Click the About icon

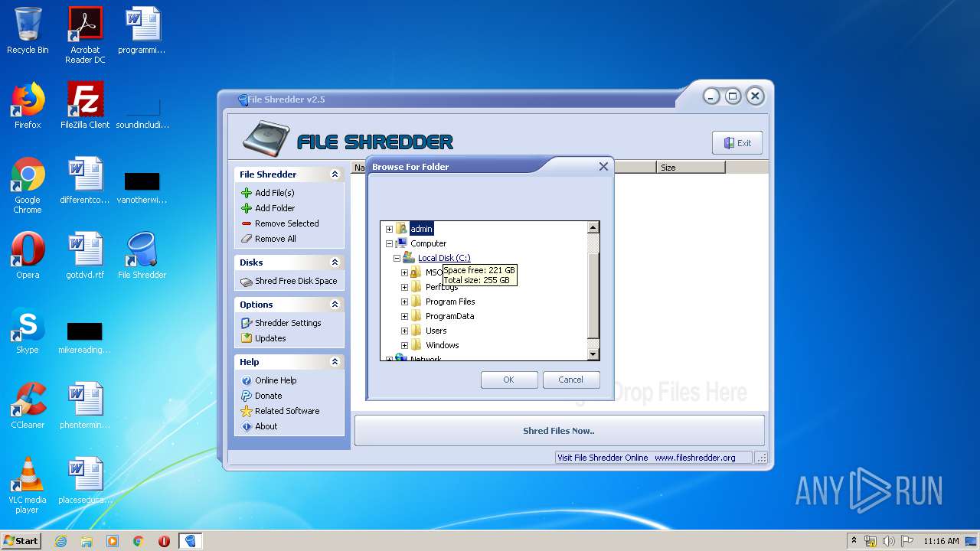click(247, 426)
